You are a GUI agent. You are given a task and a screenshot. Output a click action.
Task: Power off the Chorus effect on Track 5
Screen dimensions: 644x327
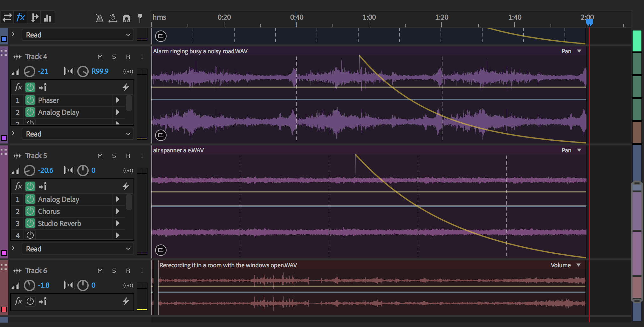pyautogui.click(x=30, y=211)
